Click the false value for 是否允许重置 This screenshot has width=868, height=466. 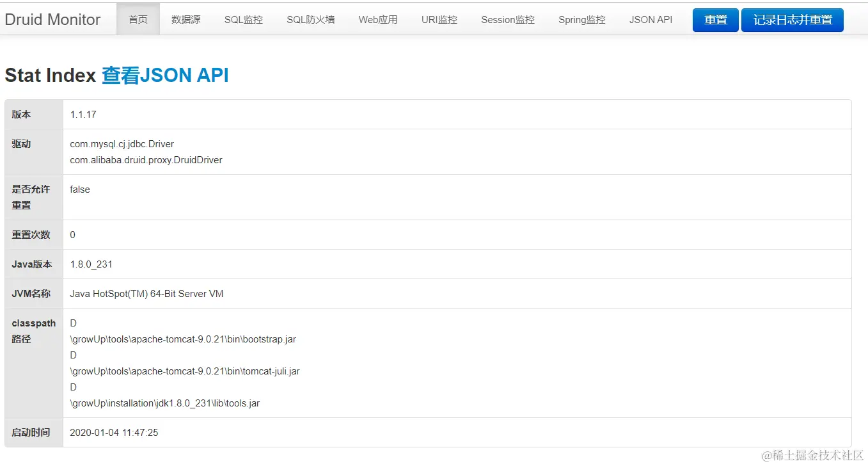tap(80, 189)
